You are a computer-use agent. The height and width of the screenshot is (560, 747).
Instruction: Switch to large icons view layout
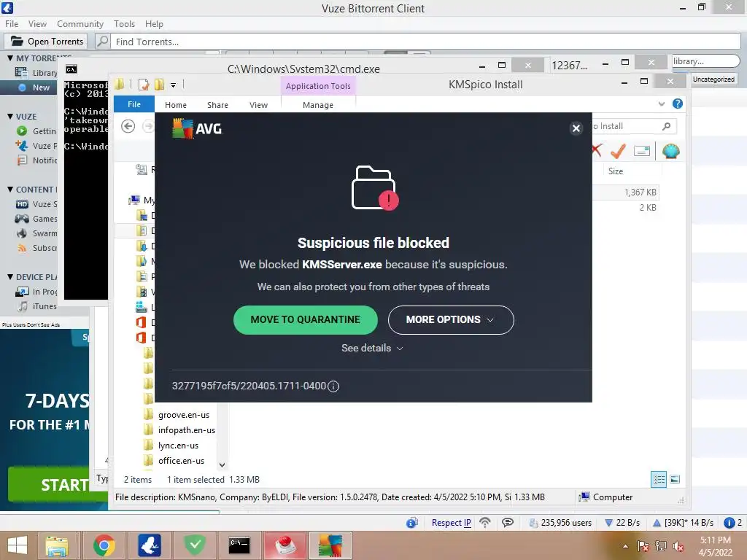pos(675,479)
